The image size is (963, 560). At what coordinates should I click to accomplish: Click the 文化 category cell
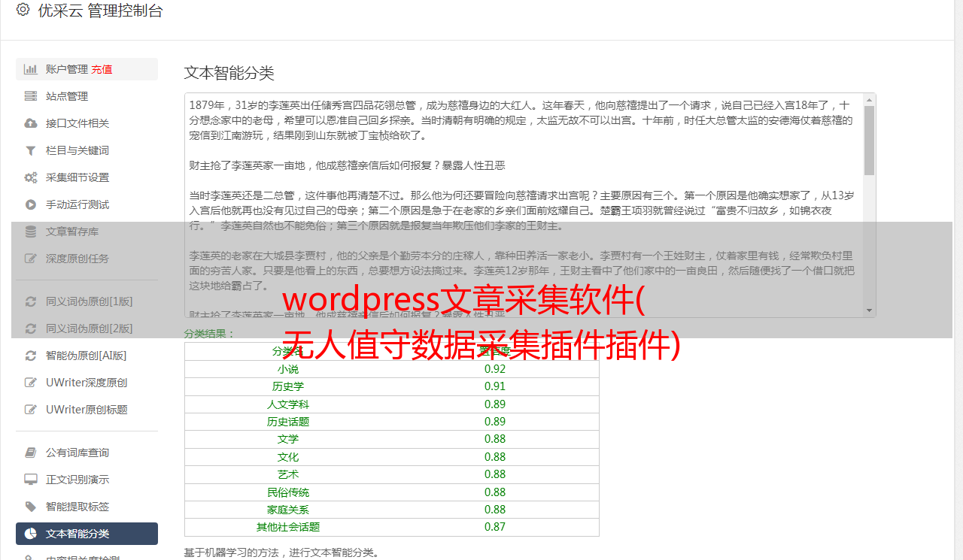coord(288,457)
